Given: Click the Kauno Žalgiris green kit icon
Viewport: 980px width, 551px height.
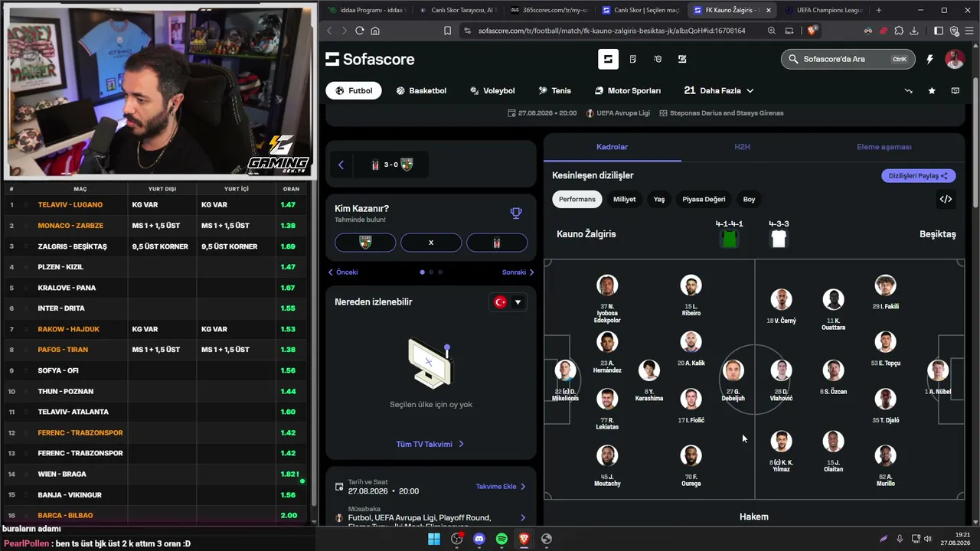Looking at the screenshot, I should (x=729, y=239).
